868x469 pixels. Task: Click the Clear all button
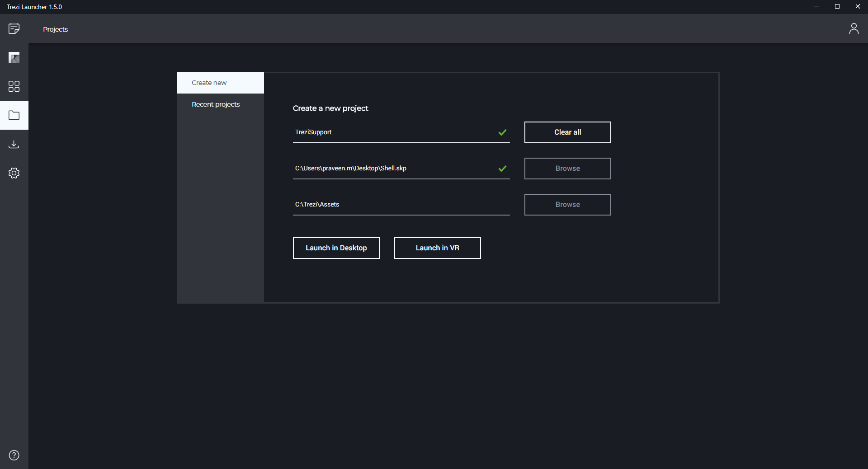pyautogui.click(x=568, y=132)
